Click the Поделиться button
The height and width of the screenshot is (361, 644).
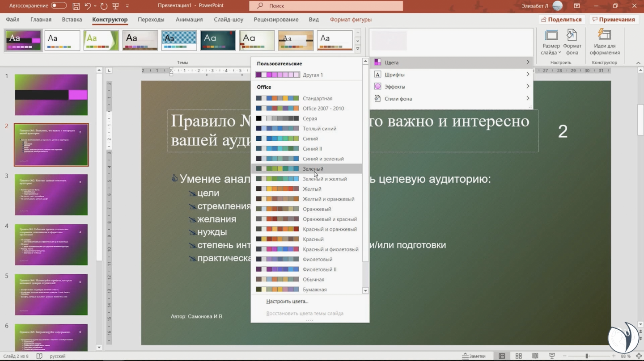561,20
